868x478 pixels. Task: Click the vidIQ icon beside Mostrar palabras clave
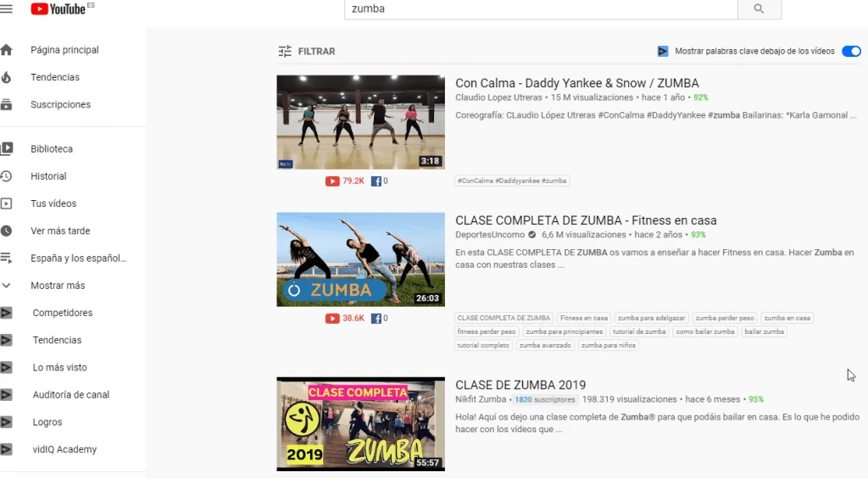click(x=663, y=52)
